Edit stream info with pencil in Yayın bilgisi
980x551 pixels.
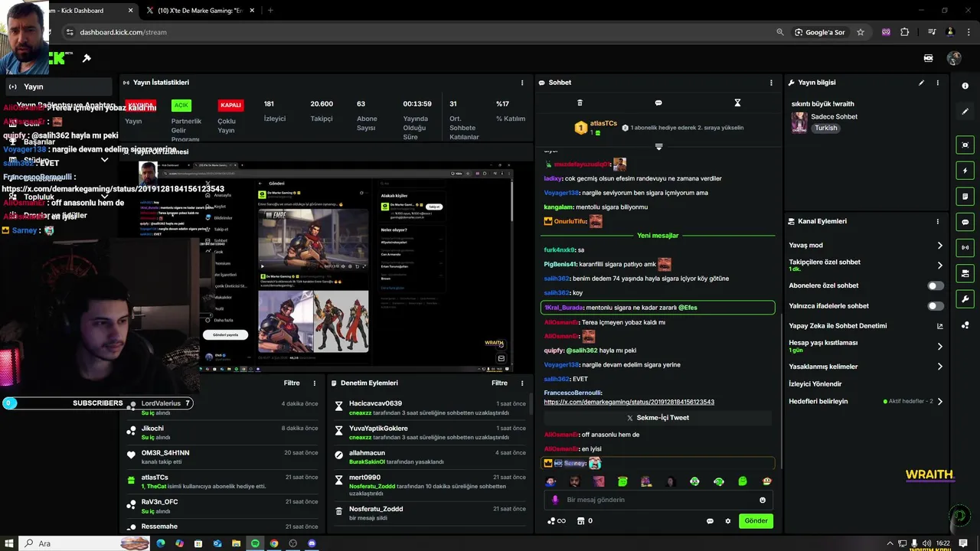[x=921, y=83]
